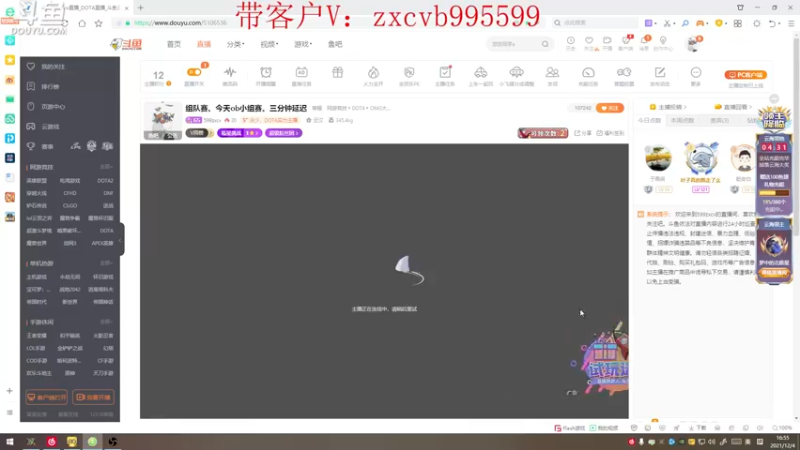Image resolution: width=800 pixels, height=450 pixels.
Task: Click the check-in link beside 分享
Action: [610, 133]
